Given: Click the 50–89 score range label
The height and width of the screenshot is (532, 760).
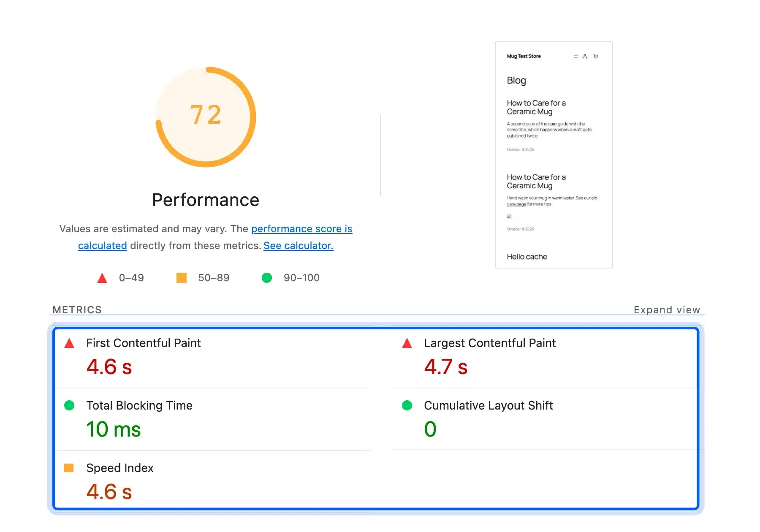Looking at the screenshot, I should (x=214, y=278).
